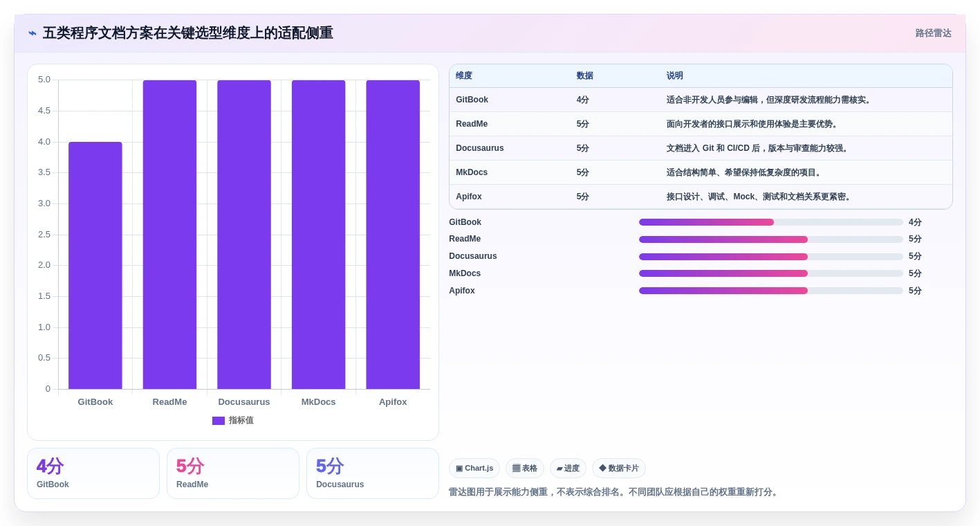Click the MkDocs bar in chart
This screenshot has width=980, height=526.
tap(318, 235)
